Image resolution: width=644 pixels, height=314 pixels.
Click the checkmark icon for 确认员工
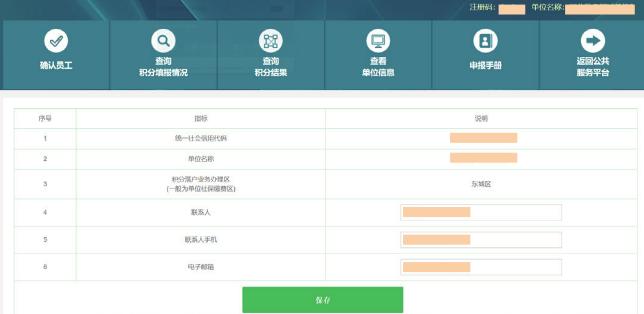pos(56,41)
